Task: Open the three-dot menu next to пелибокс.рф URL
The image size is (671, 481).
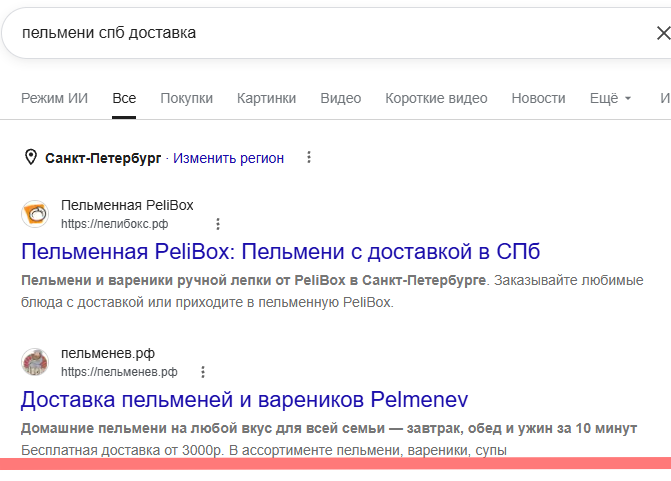Action: [x=218, y=224]
